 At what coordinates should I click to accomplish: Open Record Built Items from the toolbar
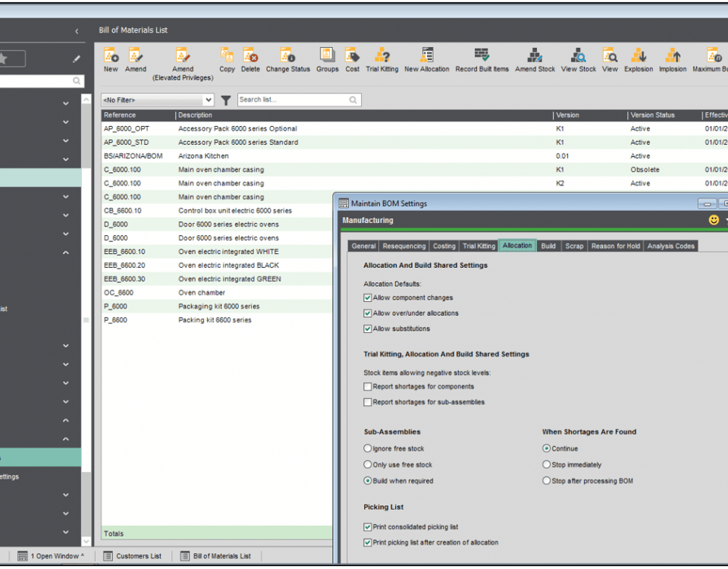[x=482, y=60]
